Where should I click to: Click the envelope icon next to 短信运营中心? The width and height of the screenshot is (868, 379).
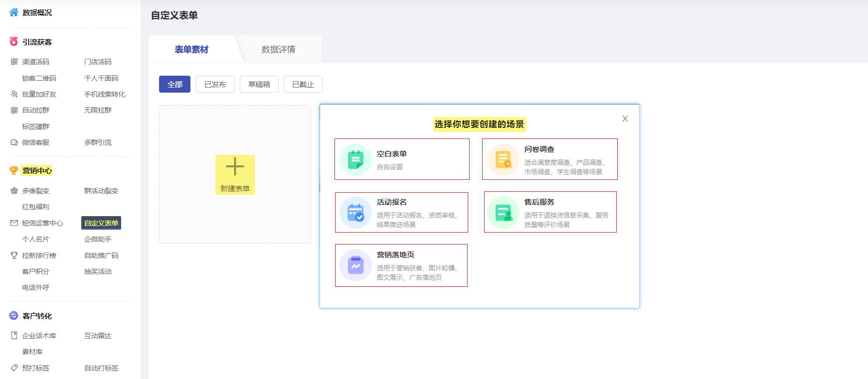point(14,223)
